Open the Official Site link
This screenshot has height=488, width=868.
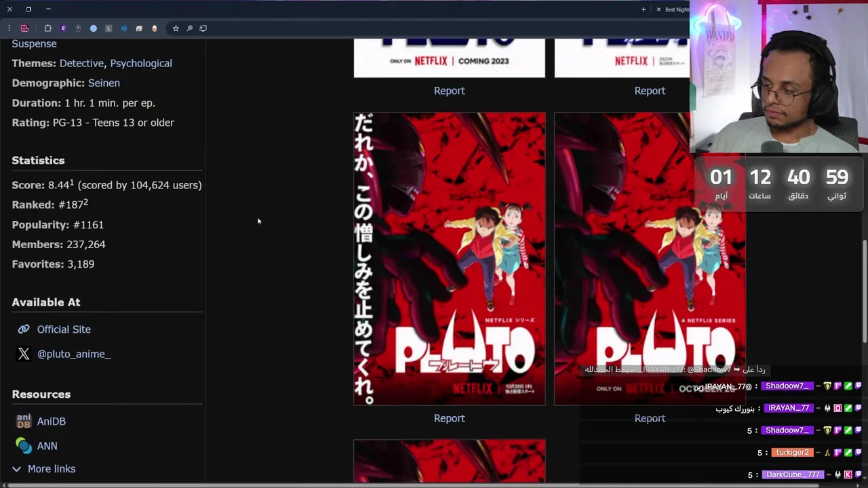[x=64, y=329]
